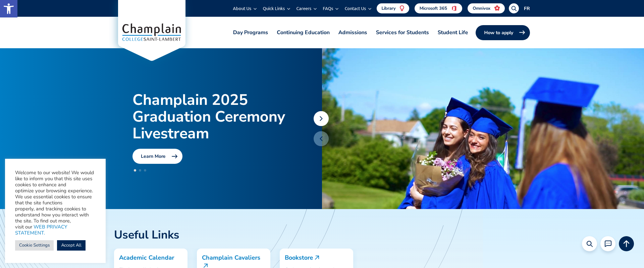Screen dimensions: 644x268
Task: Go to next slide with right arrow
Action: (x=321, y=119)
